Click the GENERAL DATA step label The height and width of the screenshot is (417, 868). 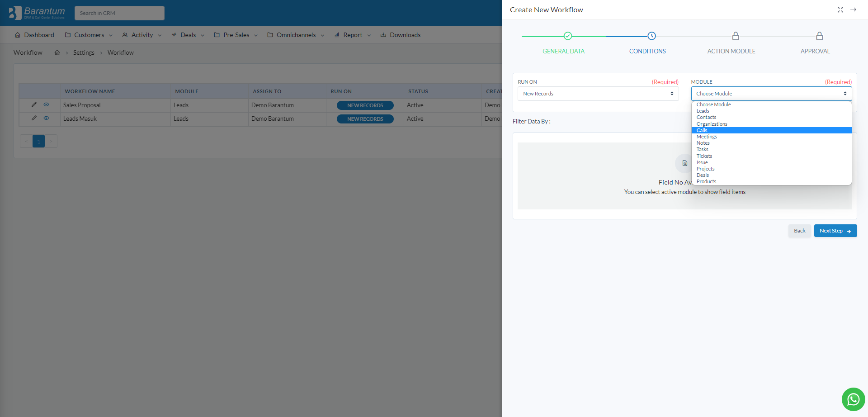(x=563, y=51)
